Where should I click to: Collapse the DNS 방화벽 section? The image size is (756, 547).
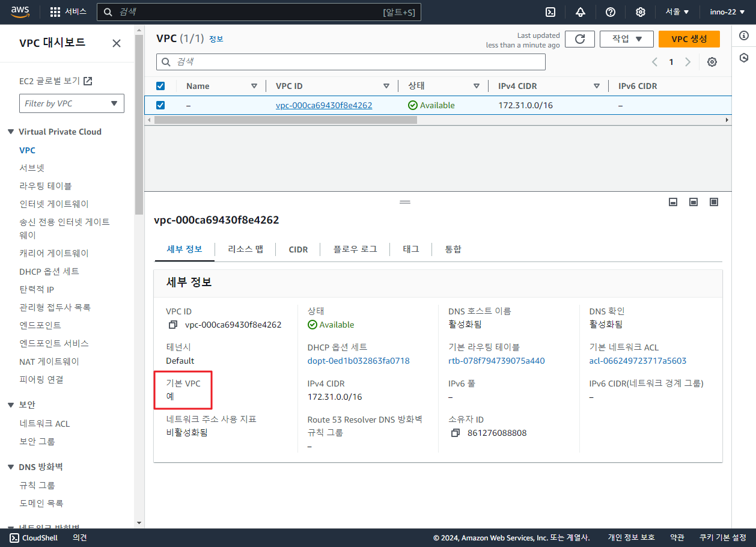11,467
